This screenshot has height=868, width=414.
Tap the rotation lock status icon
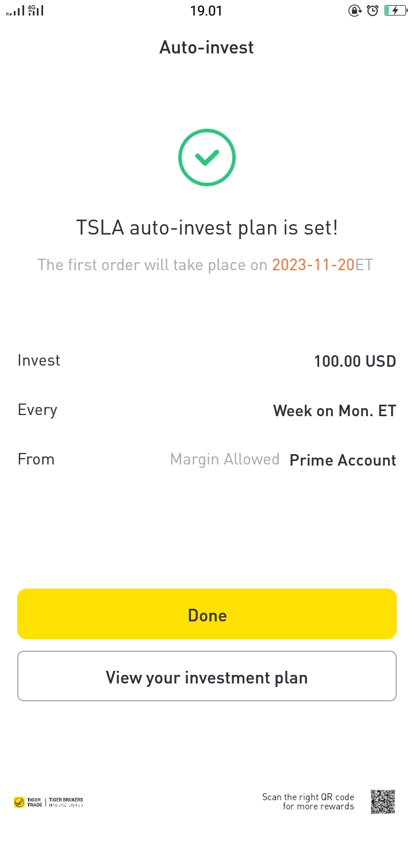355,10
